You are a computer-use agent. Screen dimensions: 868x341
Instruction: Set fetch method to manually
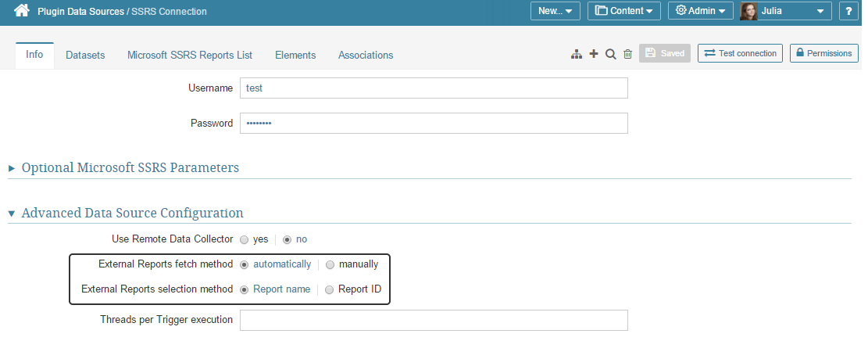[x=330, y=264]
